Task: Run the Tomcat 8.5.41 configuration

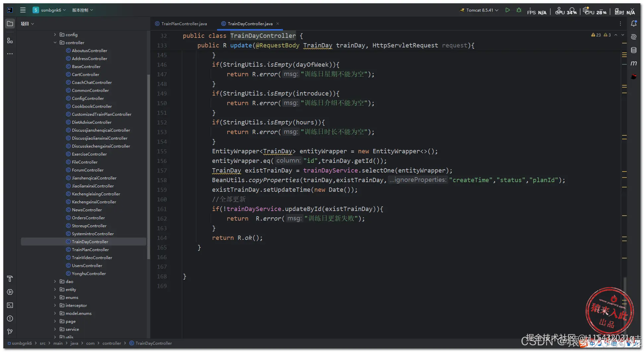Action: [x=508, y=10]
